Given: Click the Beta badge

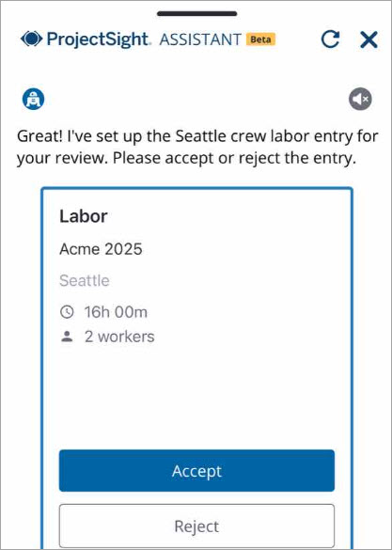Looking at the screenshot, I should tap(260, 39).
